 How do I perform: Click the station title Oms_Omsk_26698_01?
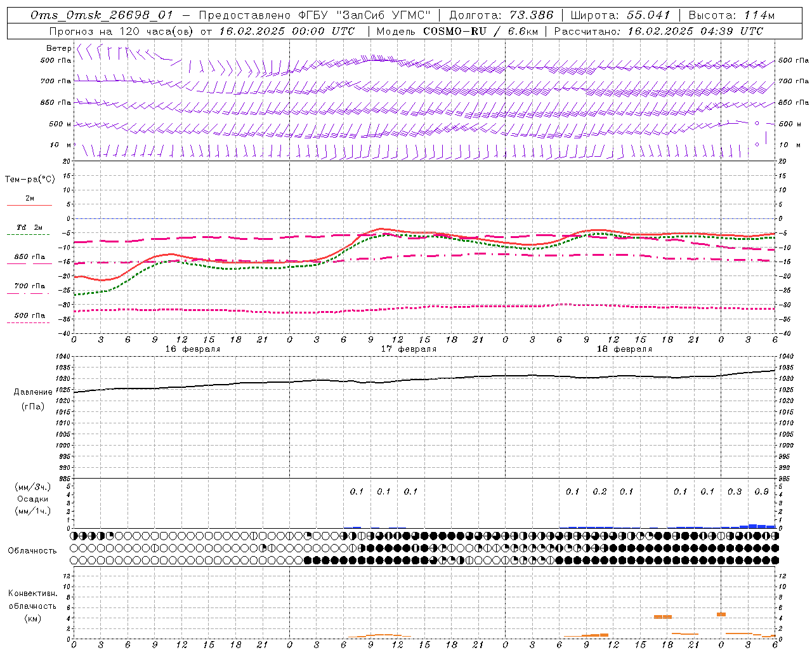click(101, 15)
